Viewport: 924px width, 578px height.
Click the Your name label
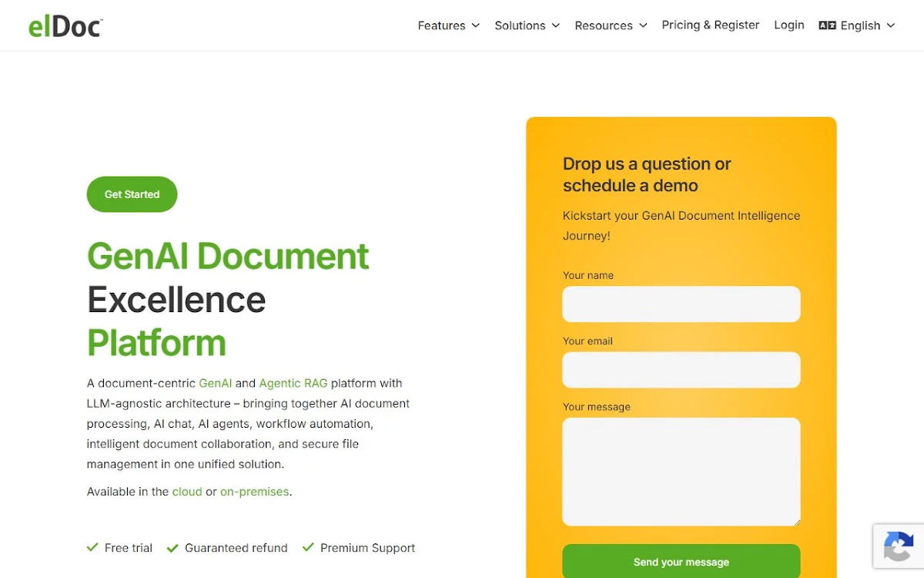click(588, 275)
